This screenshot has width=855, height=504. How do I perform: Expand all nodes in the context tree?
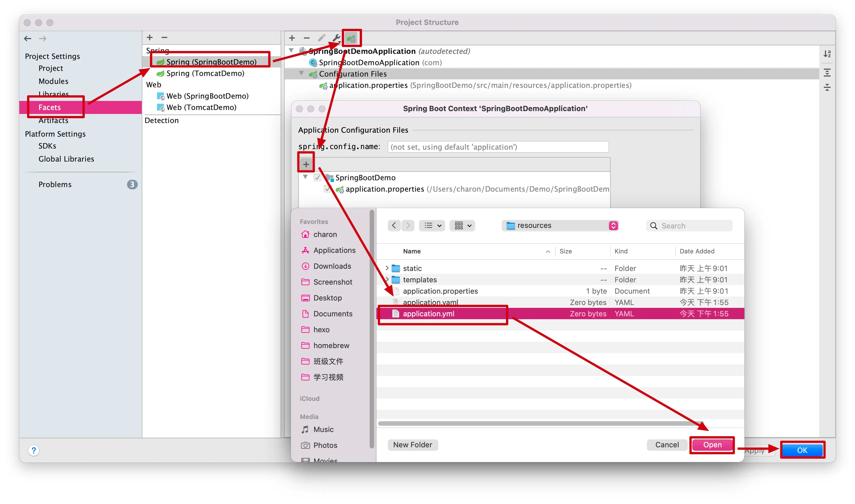click(827, 72)
